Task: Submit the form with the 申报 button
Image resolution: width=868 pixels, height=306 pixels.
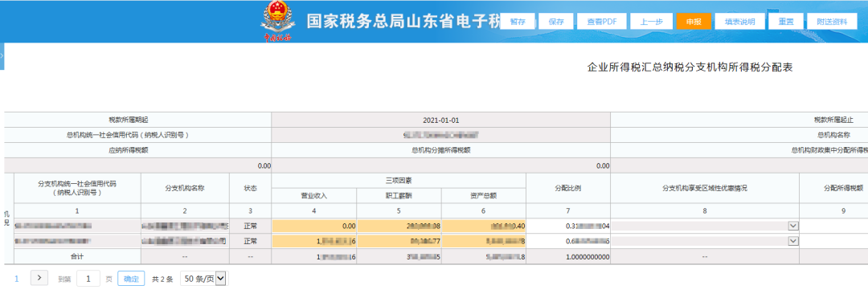Action: [x=694, y=22]
